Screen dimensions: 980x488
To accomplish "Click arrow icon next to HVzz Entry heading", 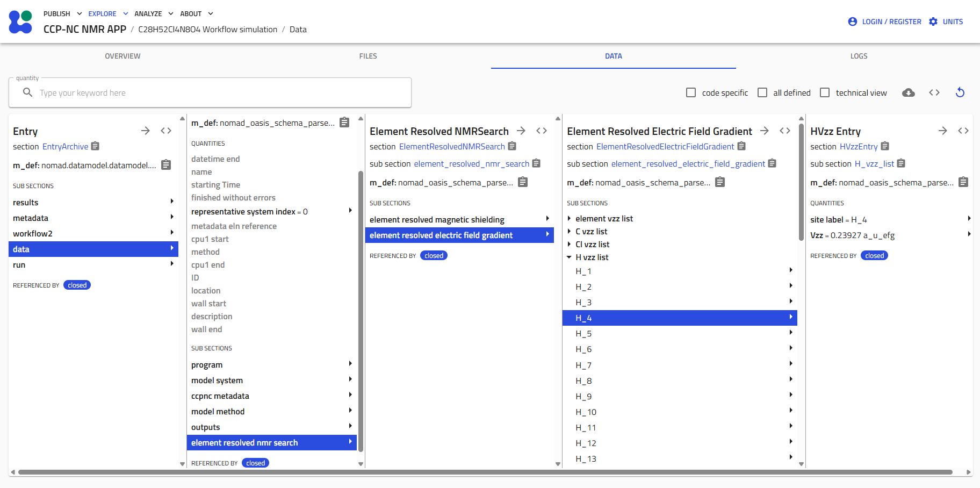I will (943, 131).
